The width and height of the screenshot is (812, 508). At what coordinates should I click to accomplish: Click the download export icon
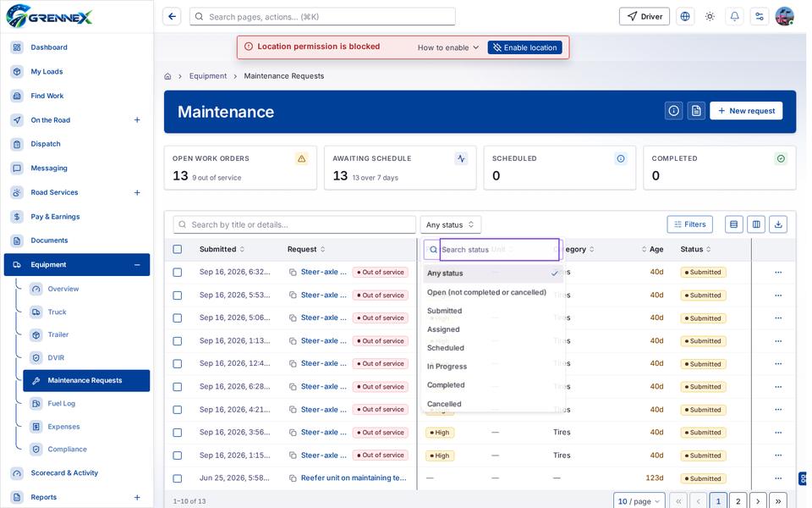pyautogui.click(x=778, y=224)
